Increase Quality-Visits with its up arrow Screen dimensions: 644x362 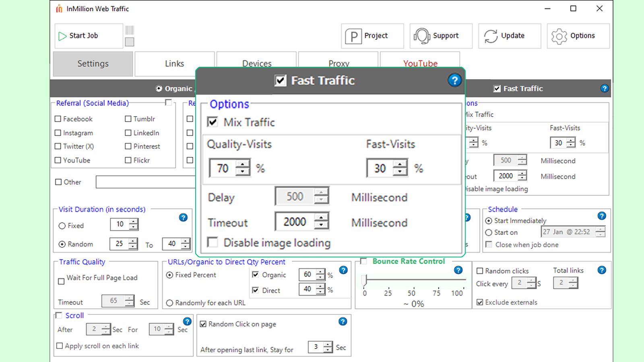tap(242, 164)
